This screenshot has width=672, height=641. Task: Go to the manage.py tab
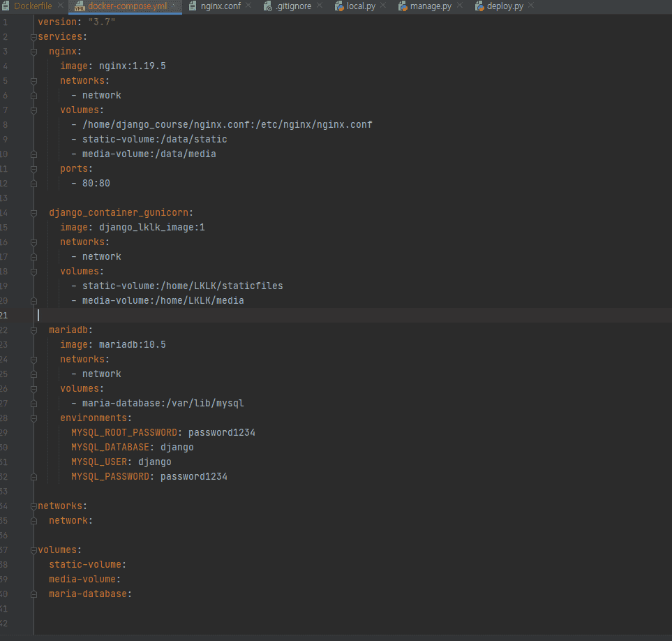coord(431,6)
